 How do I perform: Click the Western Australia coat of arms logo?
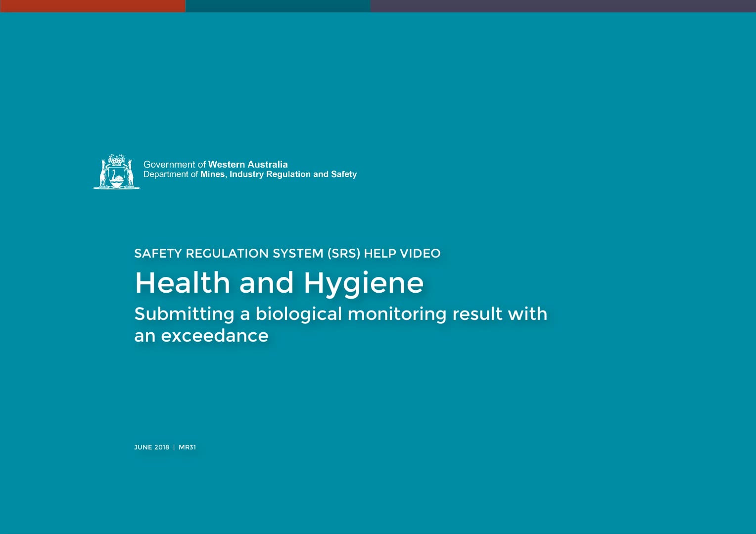click(x=116, y=172)
